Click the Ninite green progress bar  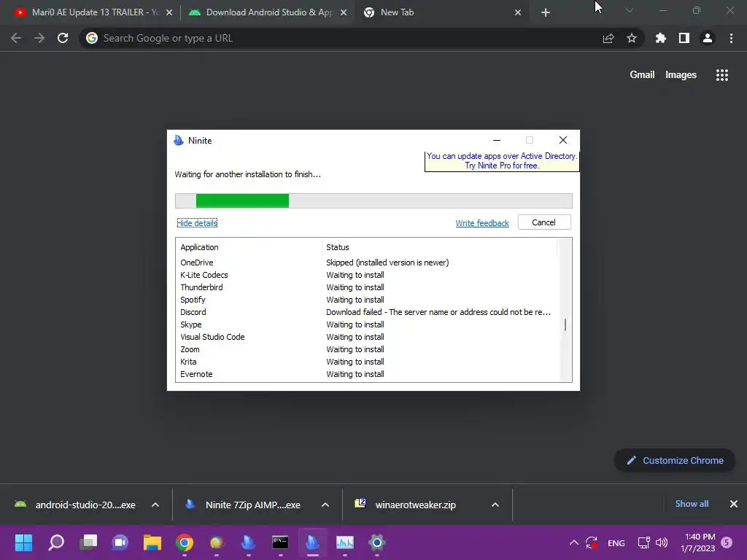pos(242,201)
